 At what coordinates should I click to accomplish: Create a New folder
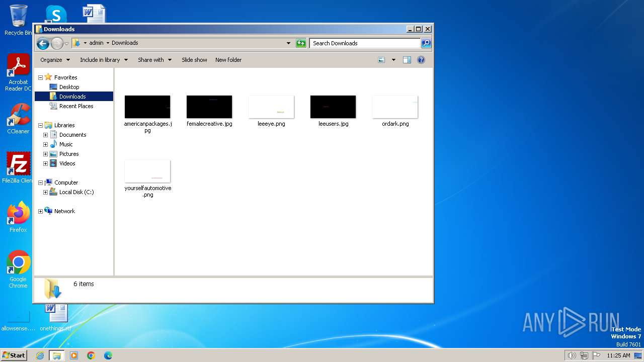(228, 60)
